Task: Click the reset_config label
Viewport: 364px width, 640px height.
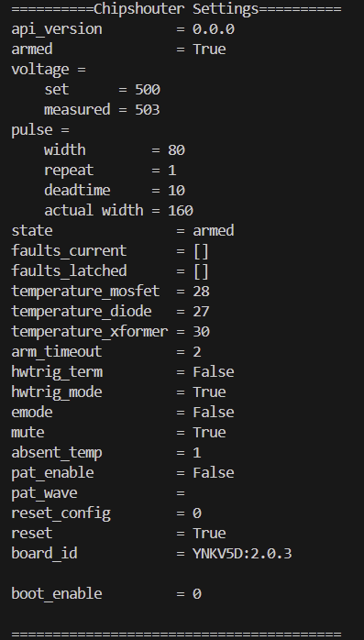Action: [61, 513]
